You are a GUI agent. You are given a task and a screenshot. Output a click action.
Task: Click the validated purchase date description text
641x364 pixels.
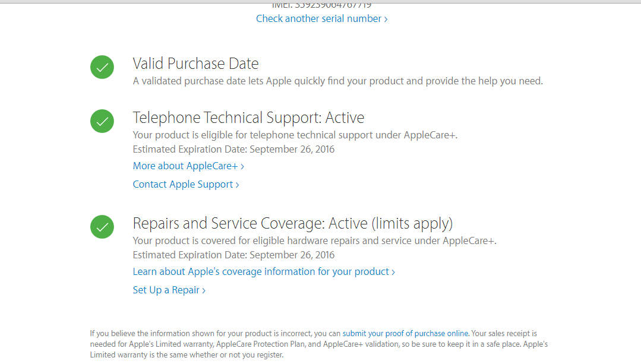pos(337,81)
